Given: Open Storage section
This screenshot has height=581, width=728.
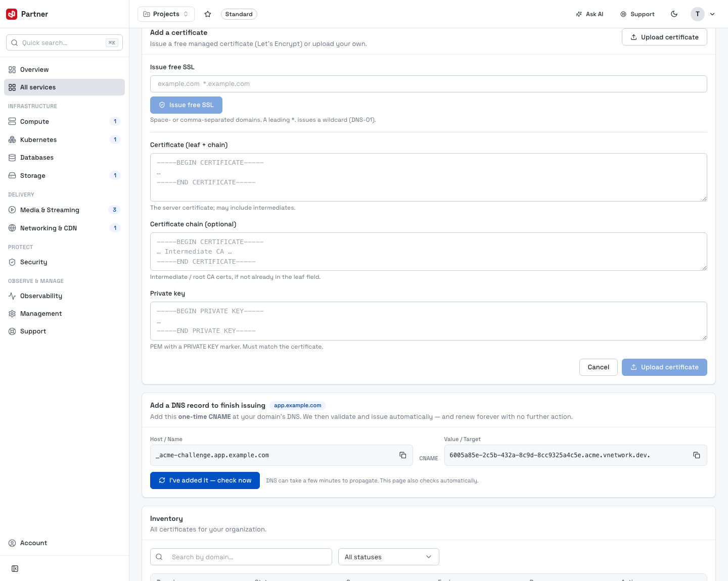Looking at the screenshot, I should [x=64, y=176].
